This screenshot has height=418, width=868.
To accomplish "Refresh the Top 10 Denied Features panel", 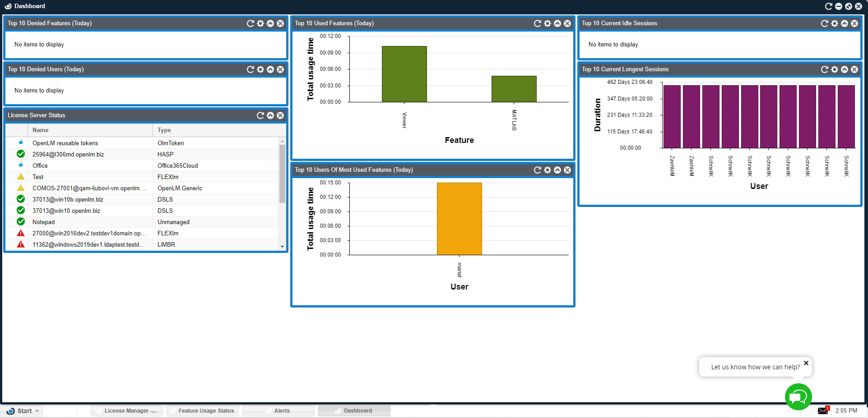I will [x=250, y=23].
